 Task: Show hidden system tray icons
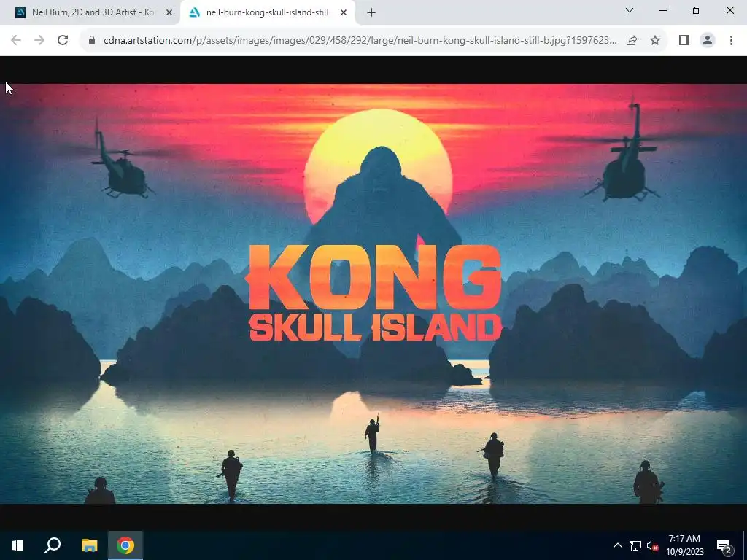pos(617,545)
